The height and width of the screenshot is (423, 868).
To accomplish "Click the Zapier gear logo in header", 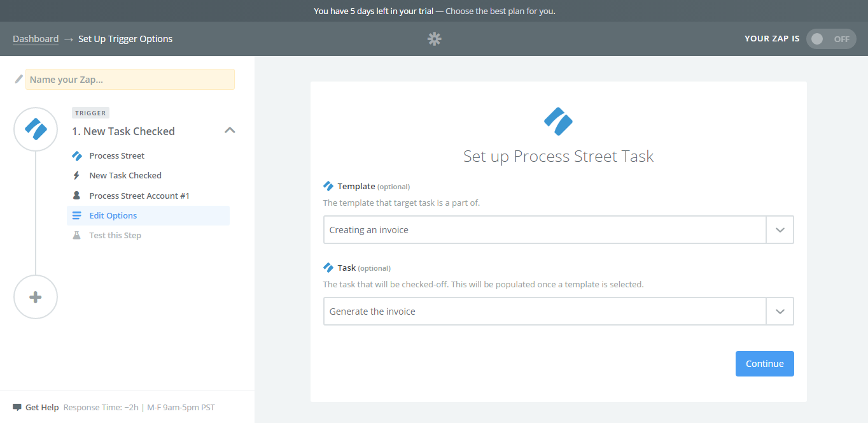I will click(x=434, y=39).
